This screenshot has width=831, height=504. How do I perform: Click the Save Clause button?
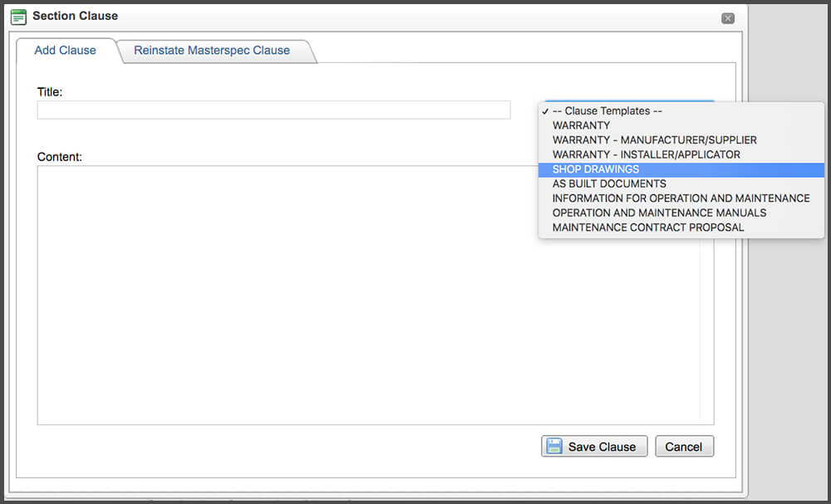coord(594,446)
